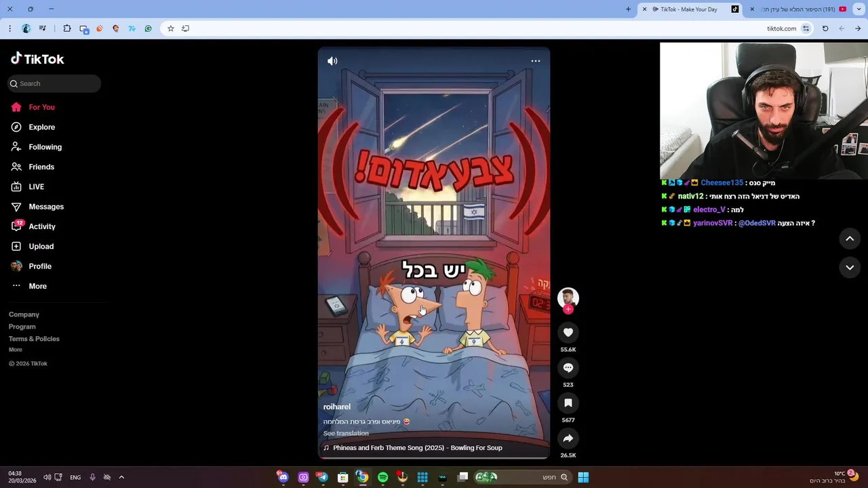
Task: Open the For You feed
Action: 41,107
